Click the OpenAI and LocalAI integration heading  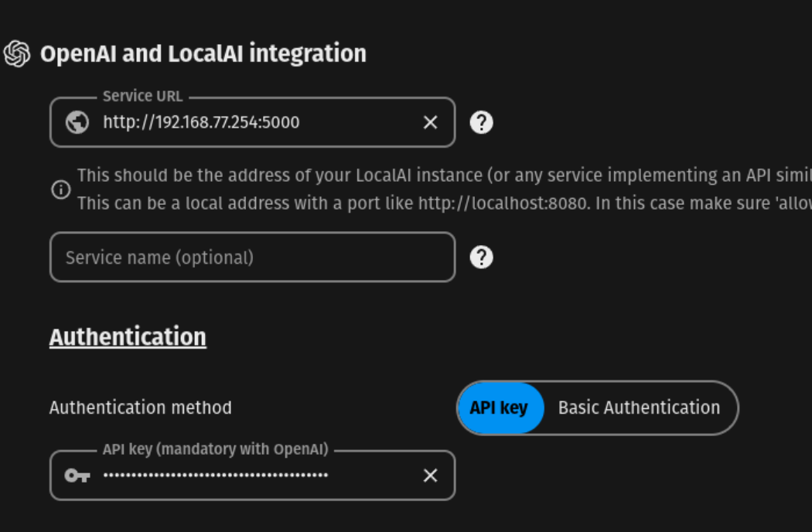tap(203, 54)
